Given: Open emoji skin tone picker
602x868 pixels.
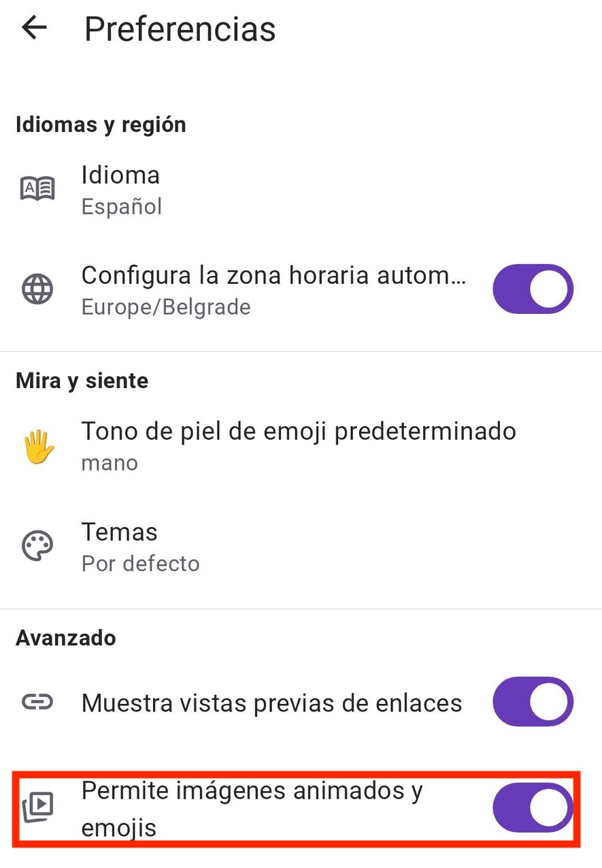Looking at the screenshot, I should (298, 432).
